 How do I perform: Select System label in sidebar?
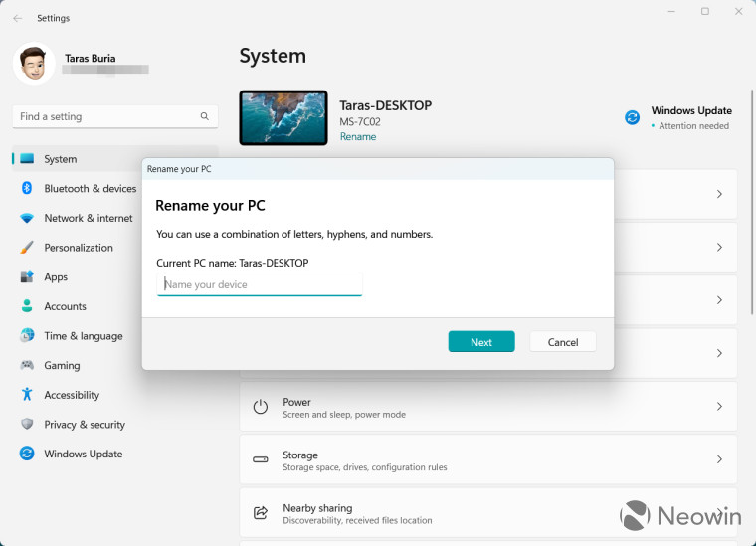(x=61, y=159)
